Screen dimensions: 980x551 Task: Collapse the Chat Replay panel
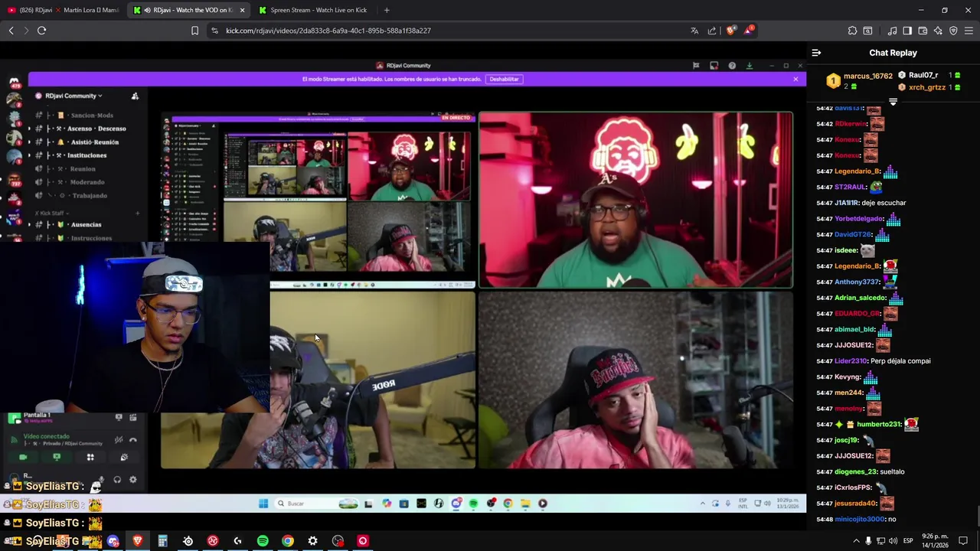tap(816, 53)
